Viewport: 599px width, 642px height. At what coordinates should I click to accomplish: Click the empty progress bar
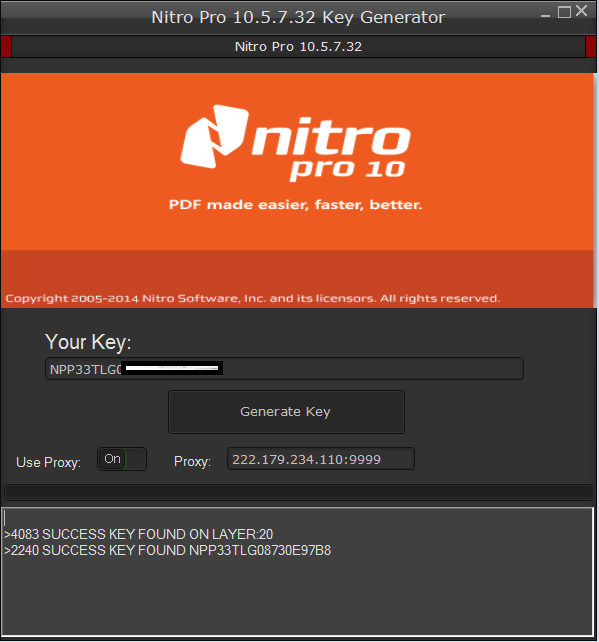(298, 493)
